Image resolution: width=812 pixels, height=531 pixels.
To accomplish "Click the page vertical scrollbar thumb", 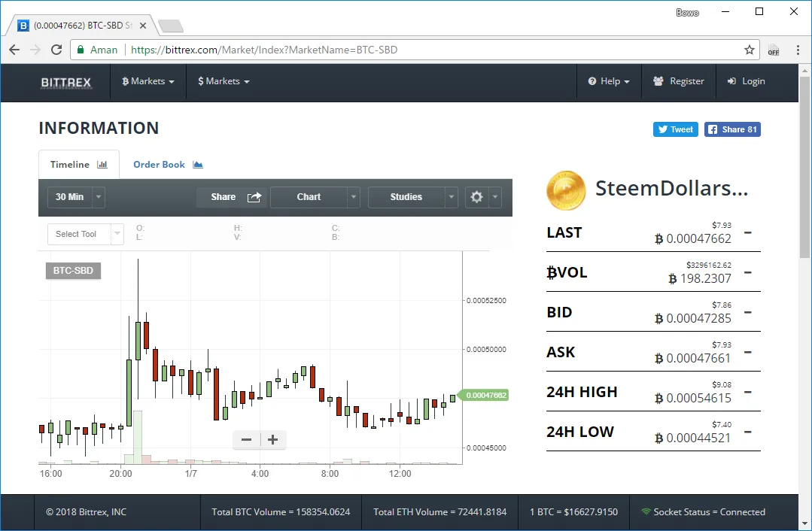I will [804, 167].
